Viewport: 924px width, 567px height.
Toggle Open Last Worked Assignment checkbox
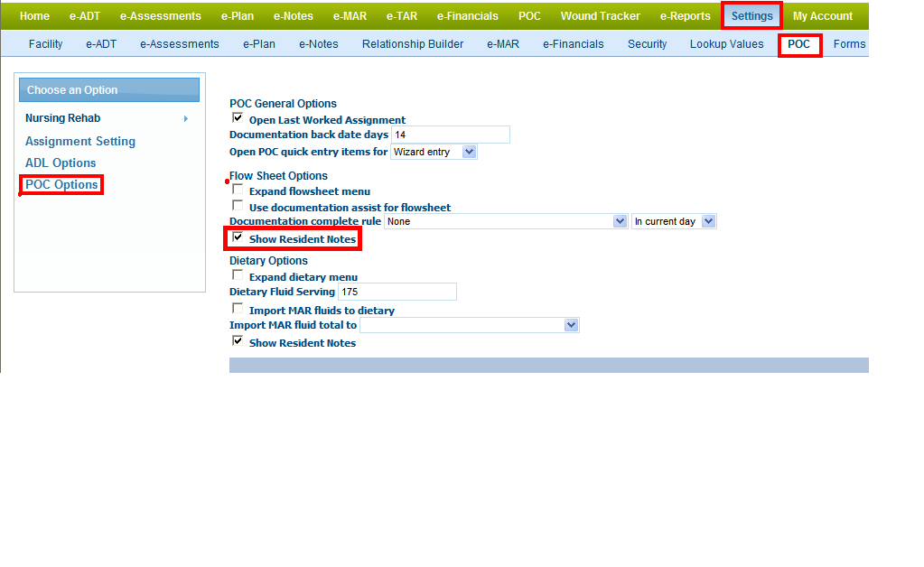point(238,118)
